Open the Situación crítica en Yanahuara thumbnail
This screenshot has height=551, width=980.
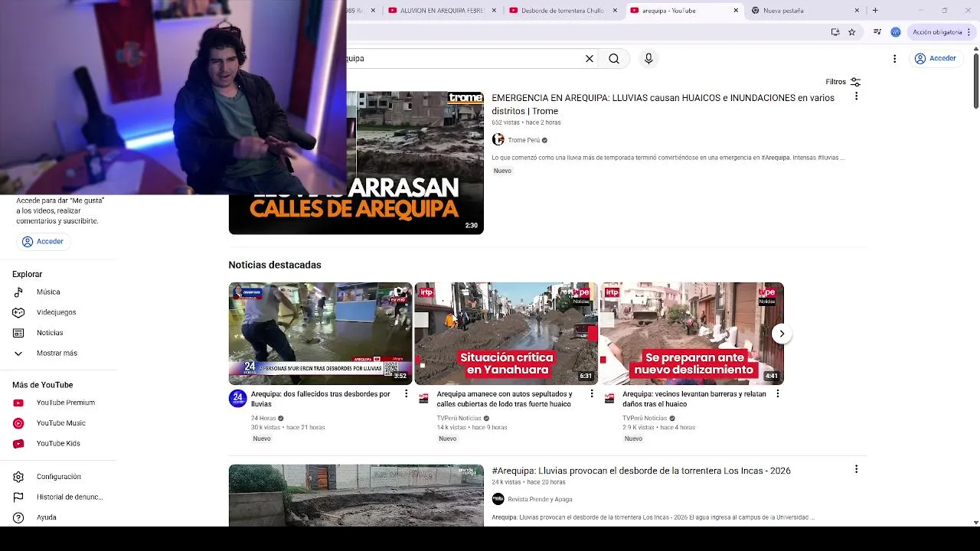click(505, 334)
